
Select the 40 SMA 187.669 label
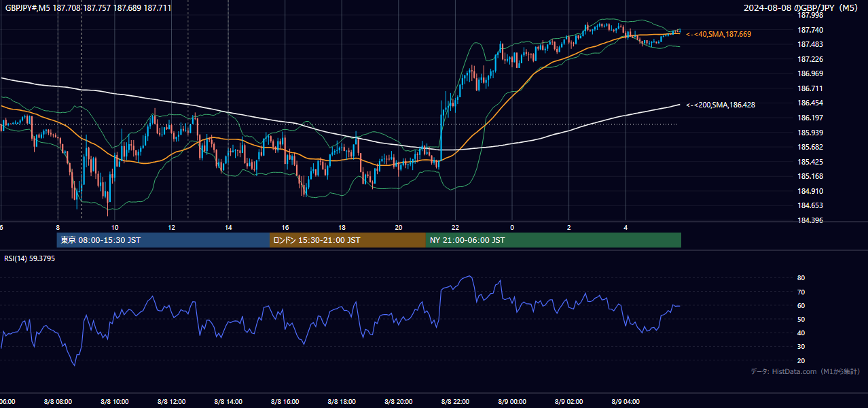[x=719, y=34]
